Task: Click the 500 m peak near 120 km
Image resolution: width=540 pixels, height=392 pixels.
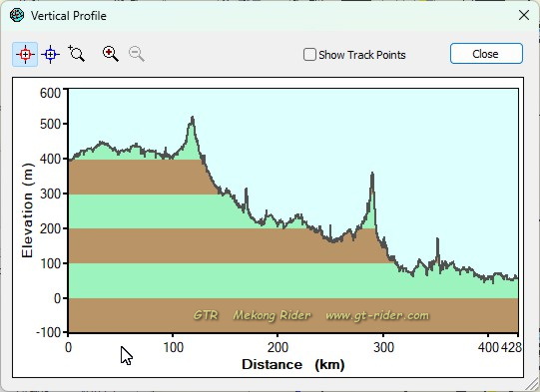Action: (x=193, y=119)
